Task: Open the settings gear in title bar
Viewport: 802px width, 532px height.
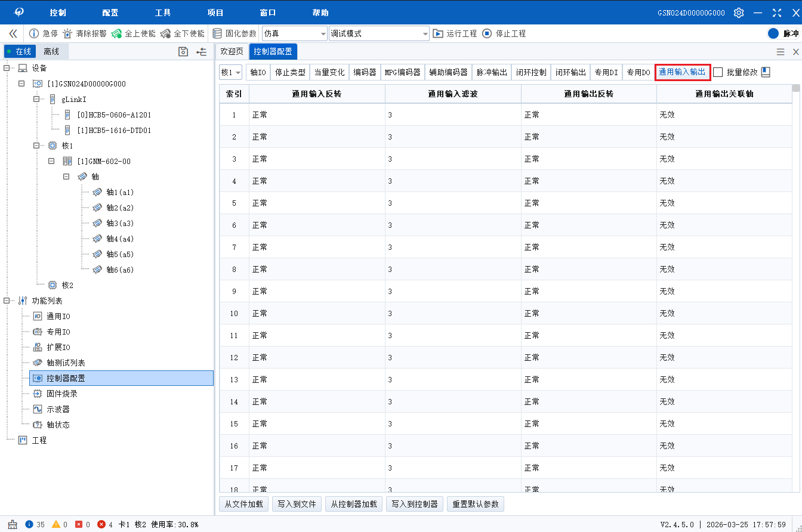Action: point(739,13)
